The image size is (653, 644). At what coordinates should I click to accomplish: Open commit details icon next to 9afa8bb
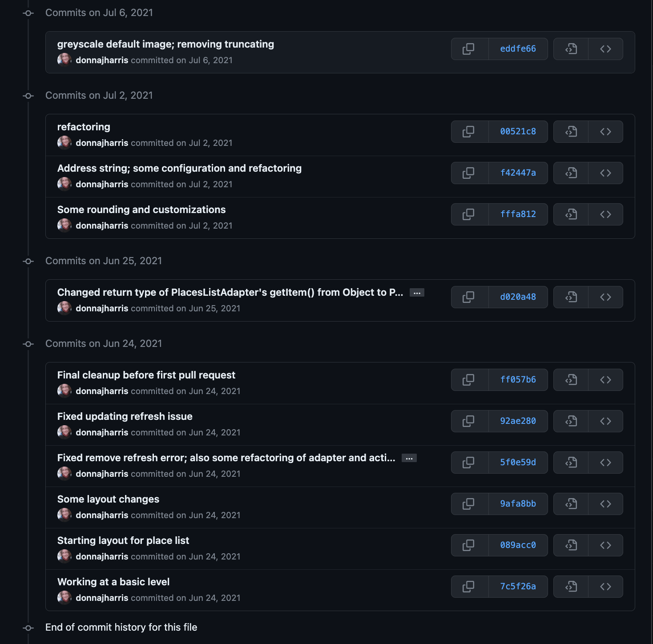click(570, 503)
